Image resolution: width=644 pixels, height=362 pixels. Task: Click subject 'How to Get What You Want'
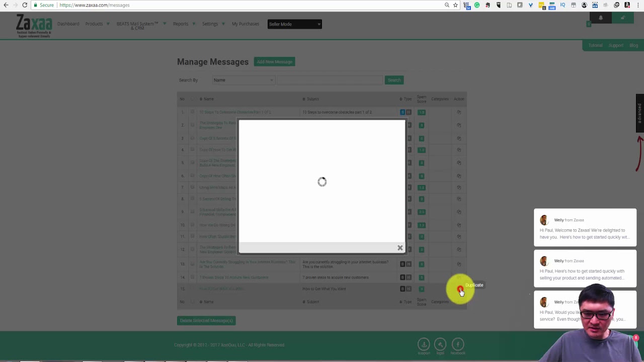[324, 289]
